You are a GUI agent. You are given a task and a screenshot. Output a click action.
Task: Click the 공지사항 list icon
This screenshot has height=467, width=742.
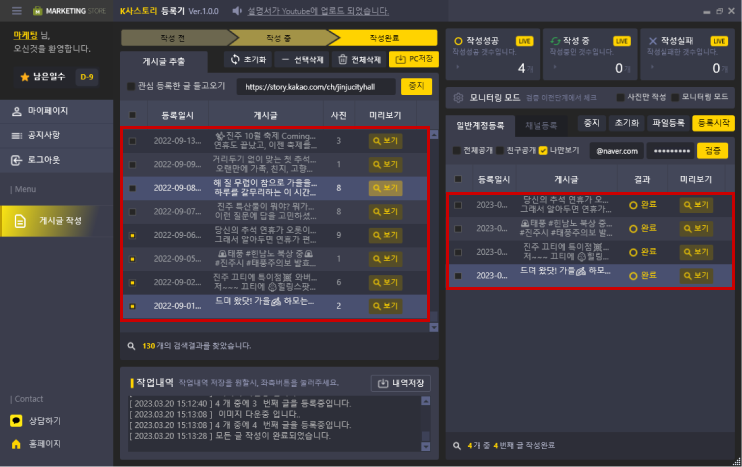point(18,135)
